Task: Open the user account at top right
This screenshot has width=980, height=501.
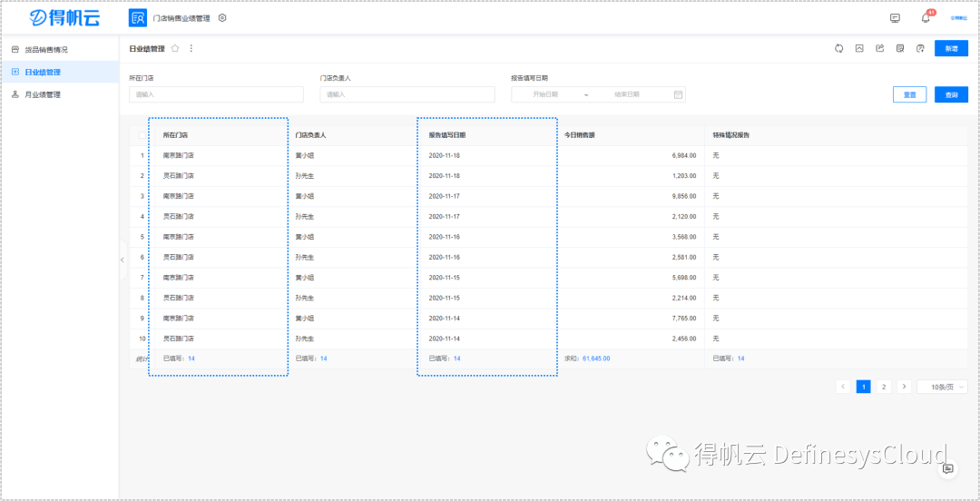Action: tap(958, 18)
